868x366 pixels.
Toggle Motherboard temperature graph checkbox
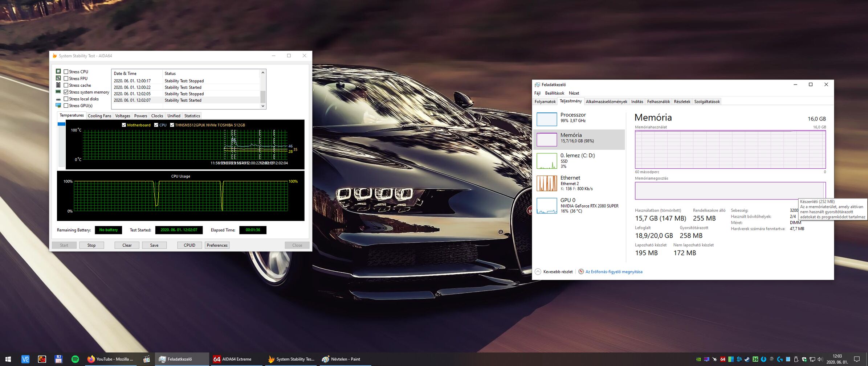(124, 125)
